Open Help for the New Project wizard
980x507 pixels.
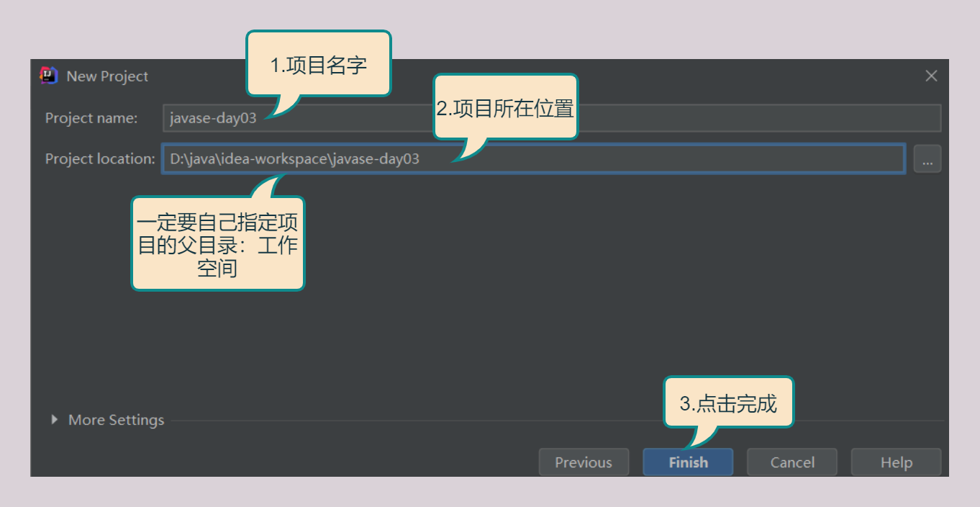tap(896, 462)
